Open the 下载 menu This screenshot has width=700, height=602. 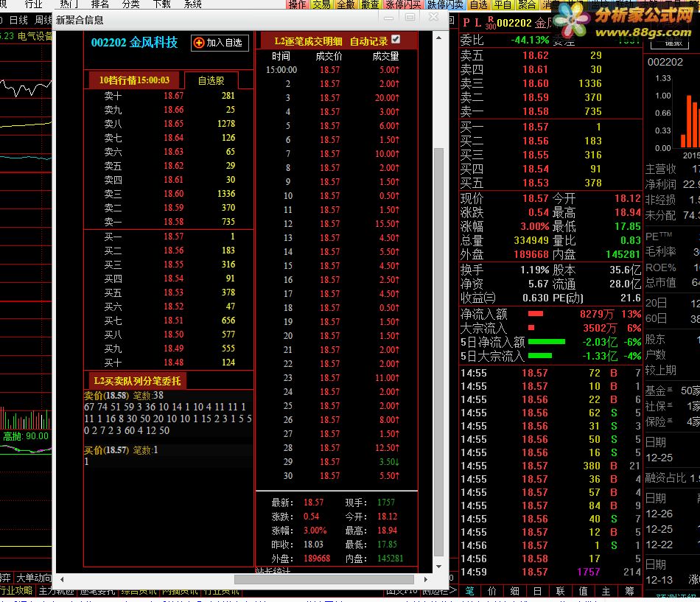tap(161, 4)
